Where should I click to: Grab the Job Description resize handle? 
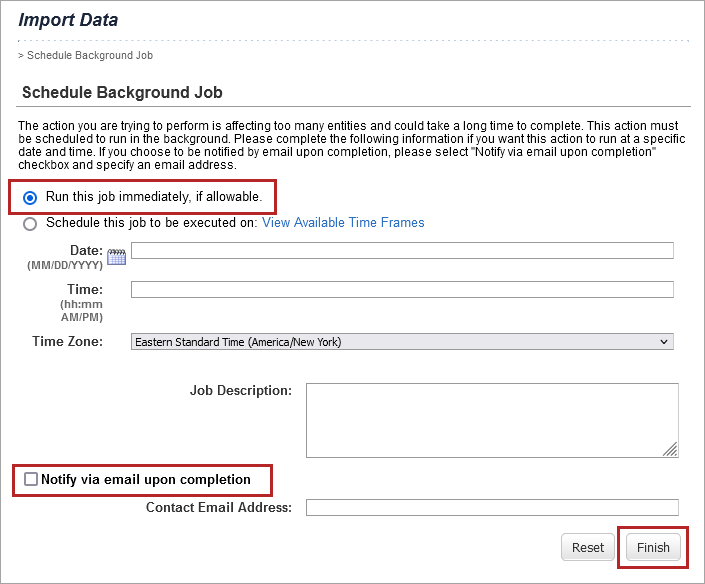point(670,449)
